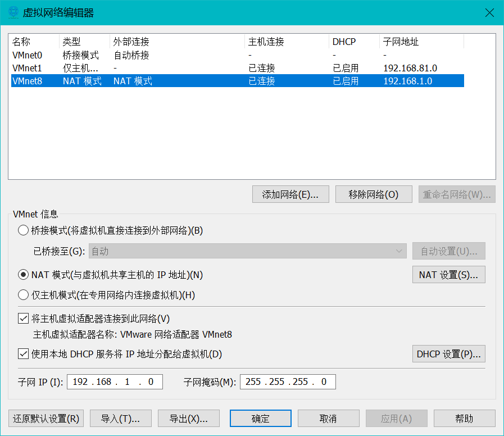Select the VMnet8 row

click(238, 81)
